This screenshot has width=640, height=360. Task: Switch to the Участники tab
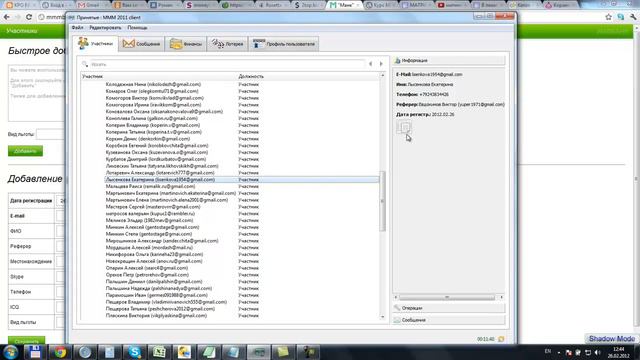(96, 43)
